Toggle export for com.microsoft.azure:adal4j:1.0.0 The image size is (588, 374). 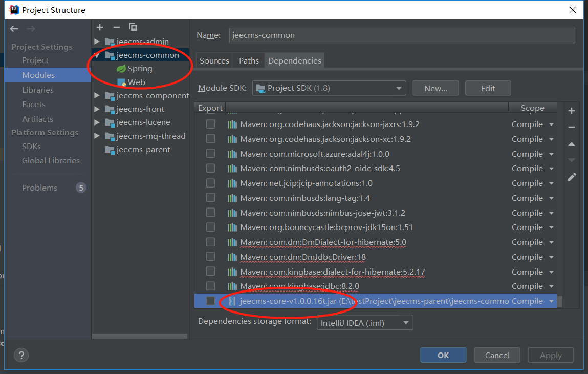tap(211, 154)
